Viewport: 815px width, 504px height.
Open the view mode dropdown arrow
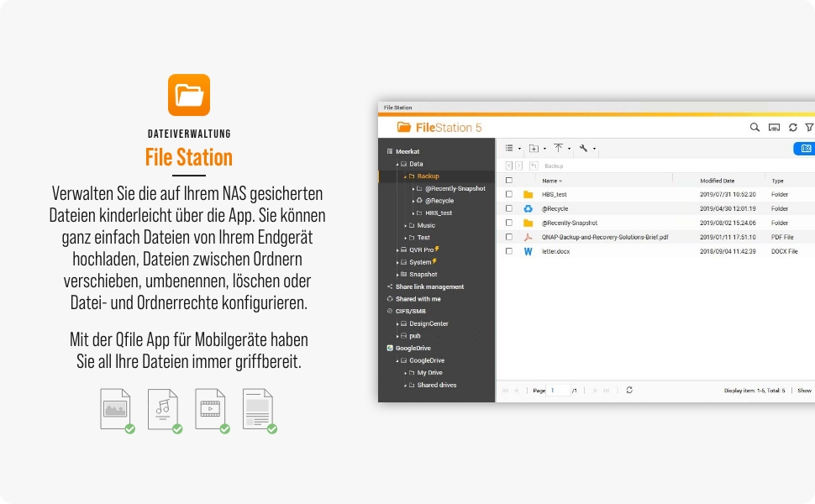[519, 149]
